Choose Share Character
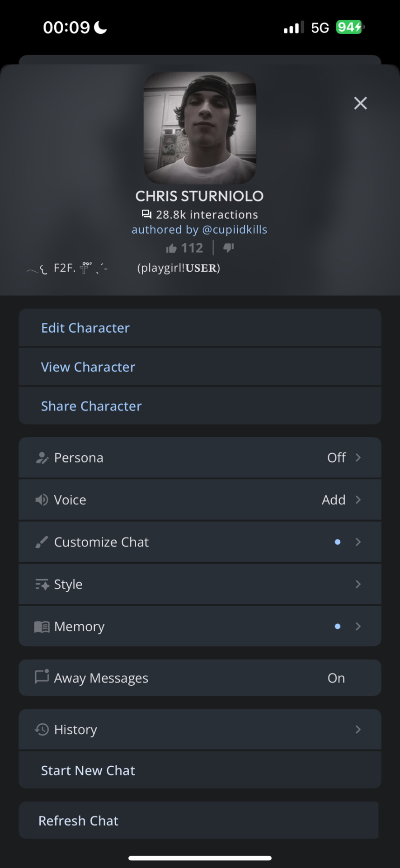The height and width of the screenshot is (868, 400). click(200, 406)
